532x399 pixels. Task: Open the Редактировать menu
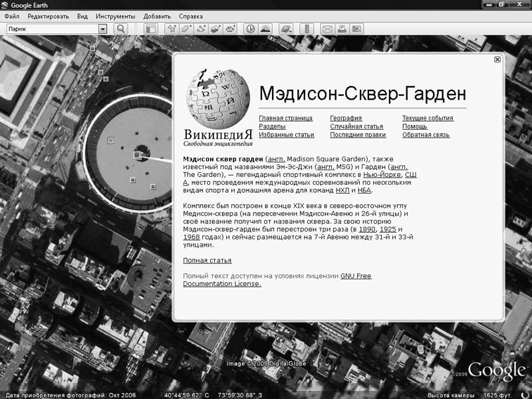[48, 16]
